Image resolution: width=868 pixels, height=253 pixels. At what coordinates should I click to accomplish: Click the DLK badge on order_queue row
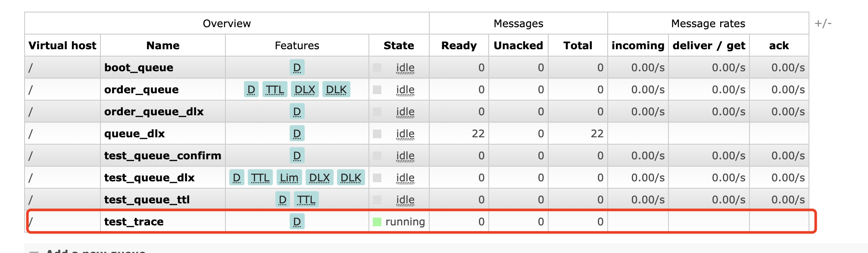(336, 90)
